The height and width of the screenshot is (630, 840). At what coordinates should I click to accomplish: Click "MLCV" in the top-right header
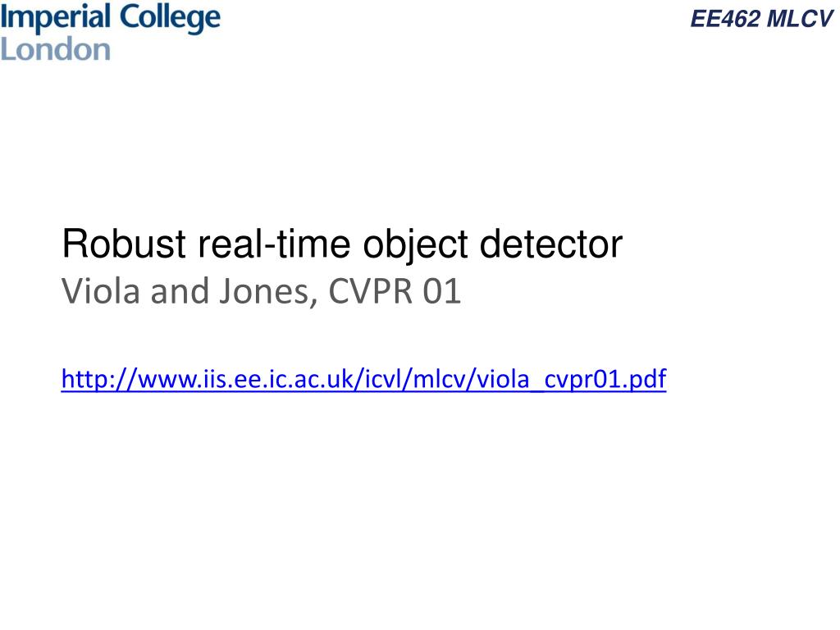(800, 19)
